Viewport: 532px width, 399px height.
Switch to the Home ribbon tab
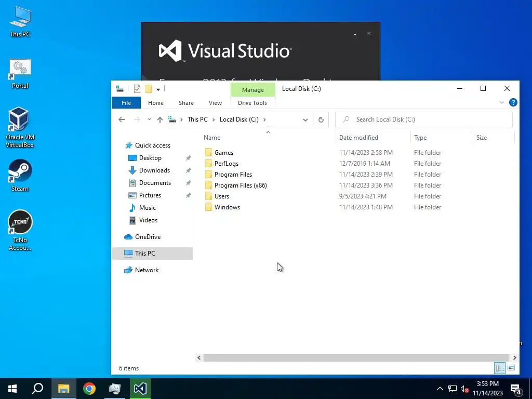click(x=156, y=103)
